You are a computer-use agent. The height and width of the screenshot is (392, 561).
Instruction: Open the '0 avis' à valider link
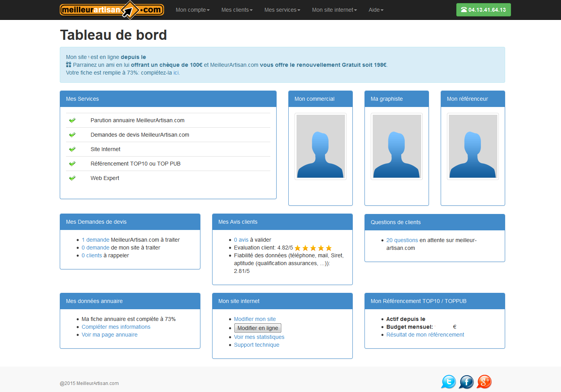pyautogui.click(x=241, y=240)
